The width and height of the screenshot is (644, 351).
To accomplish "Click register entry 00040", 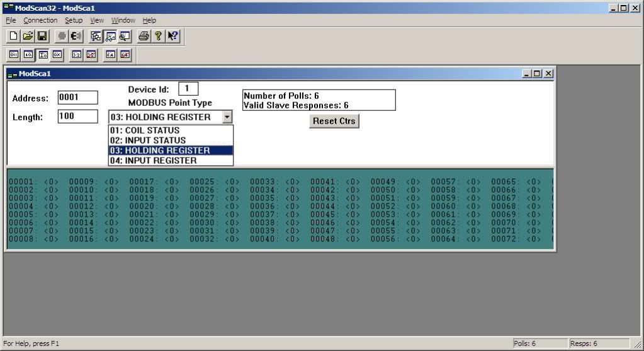I will pyautogui.click(x=274, y=239).
